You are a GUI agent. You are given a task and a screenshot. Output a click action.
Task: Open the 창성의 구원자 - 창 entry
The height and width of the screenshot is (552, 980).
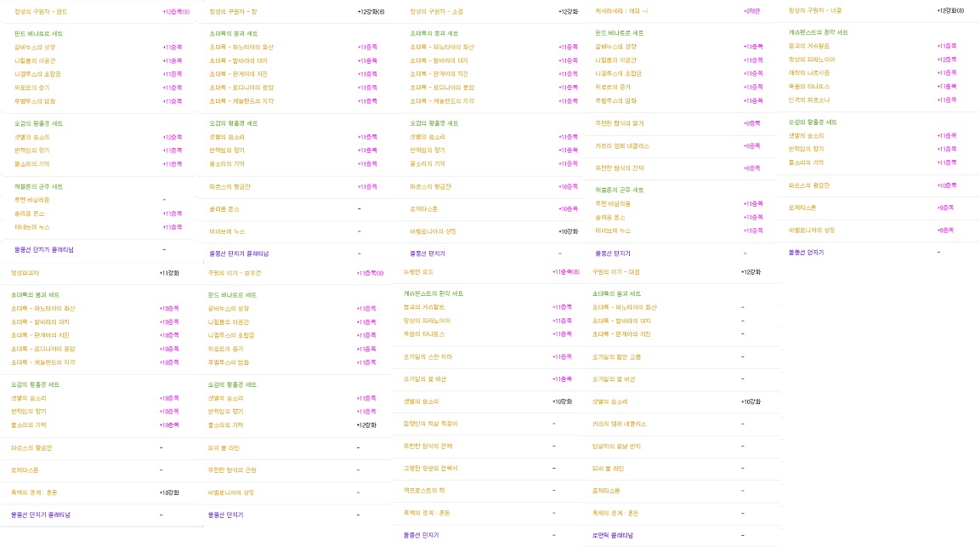(x=233, y=12)
